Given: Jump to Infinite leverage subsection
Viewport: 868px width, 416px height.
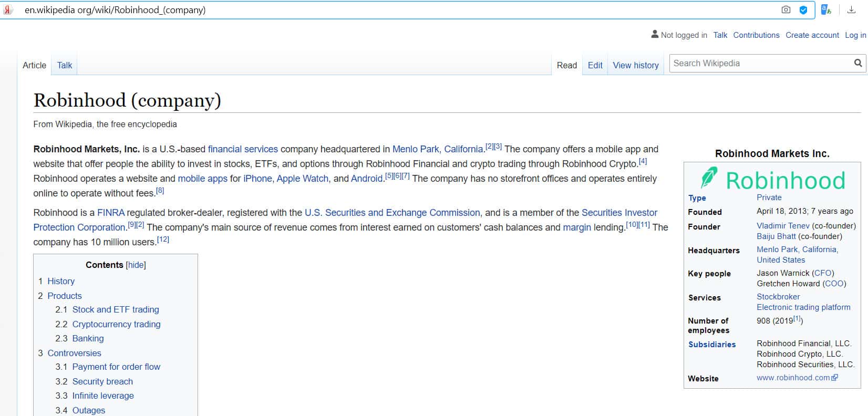Looking at the screenshot, I should click(103, 396).
